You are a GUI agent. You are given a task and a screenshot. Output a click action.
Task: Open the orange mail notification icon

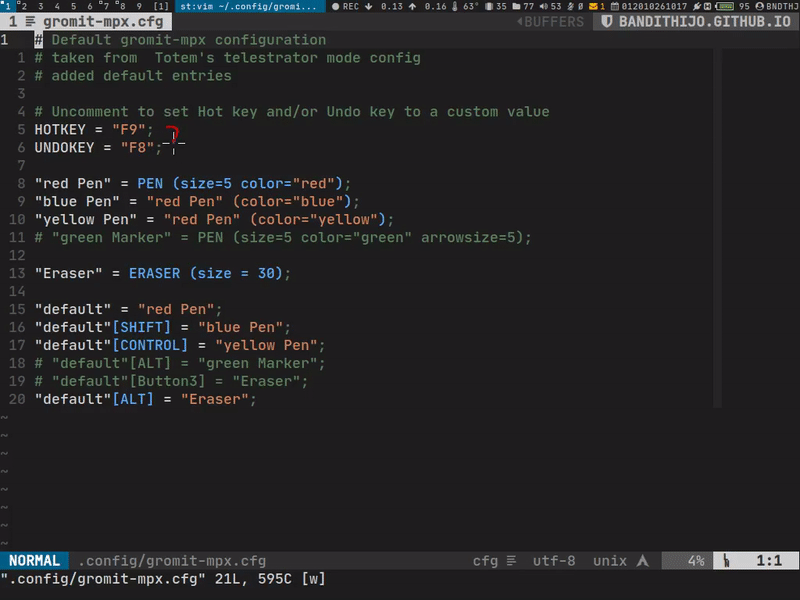tap(590, 6)
